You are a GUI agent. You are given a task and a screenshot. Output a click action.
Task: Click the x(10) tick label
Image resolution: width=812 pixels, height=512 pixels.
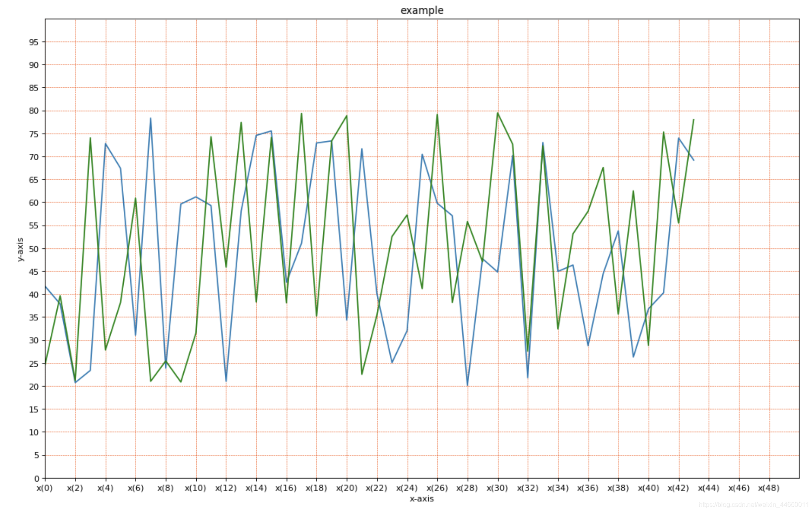[195, 488]
